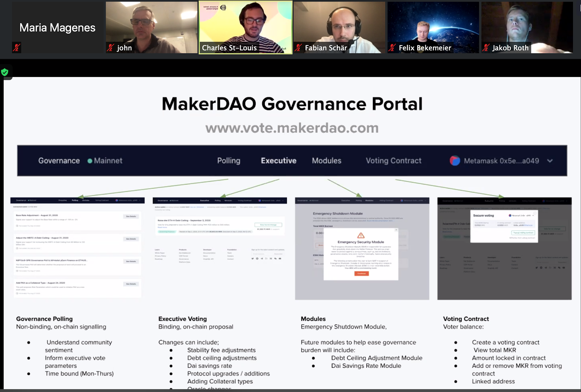581x392 pixels.
Task: Click the Modules heading below the screenshots
Action: coord(313,319)
